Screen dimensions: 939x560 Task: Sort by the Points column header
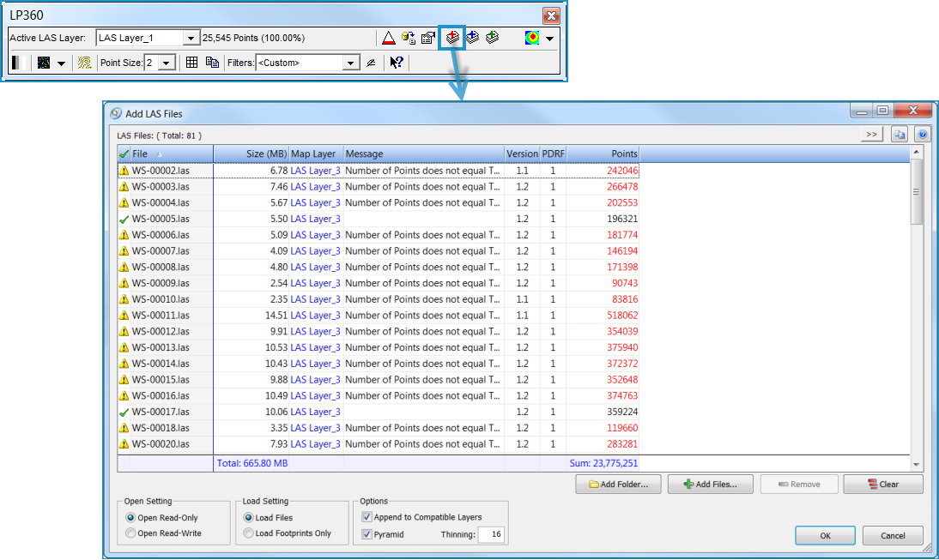point(603,154)
